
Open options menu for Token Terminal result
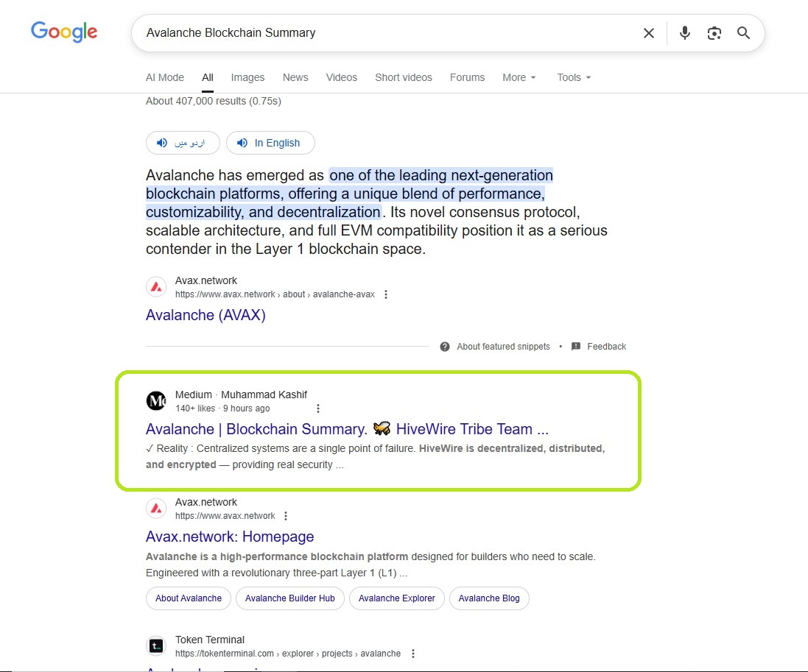click(x=412, y=654)
